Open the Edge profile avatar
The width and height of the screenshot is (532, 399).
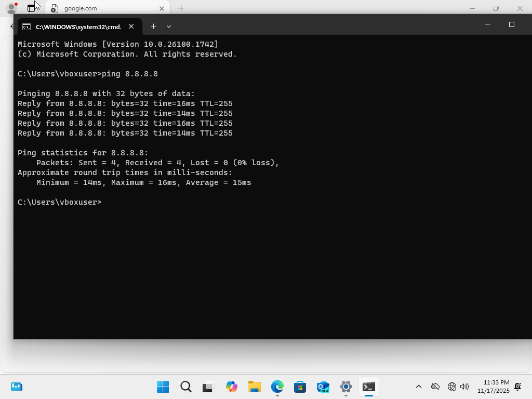(x=11, y=8)
